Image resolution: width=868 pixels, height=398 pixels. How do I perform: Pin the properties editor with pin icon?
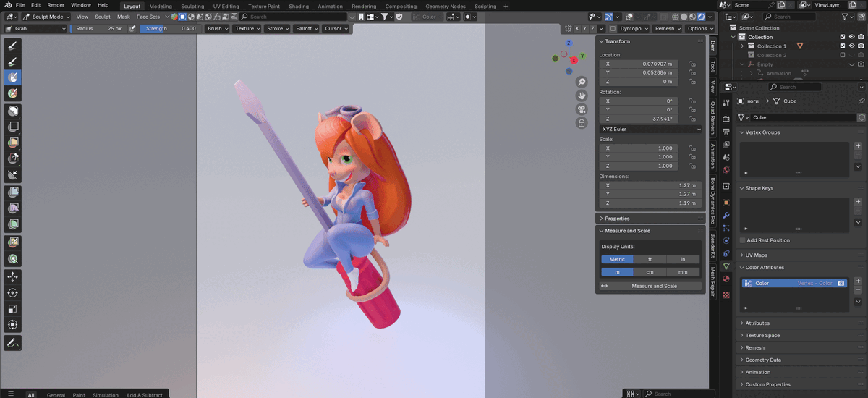click(861, 101)
